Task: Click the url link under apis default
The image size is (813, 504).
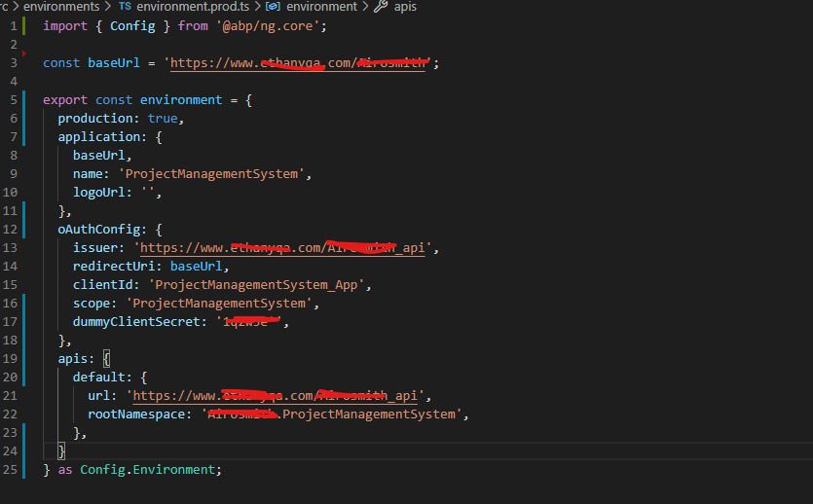Action: (277, 396)
